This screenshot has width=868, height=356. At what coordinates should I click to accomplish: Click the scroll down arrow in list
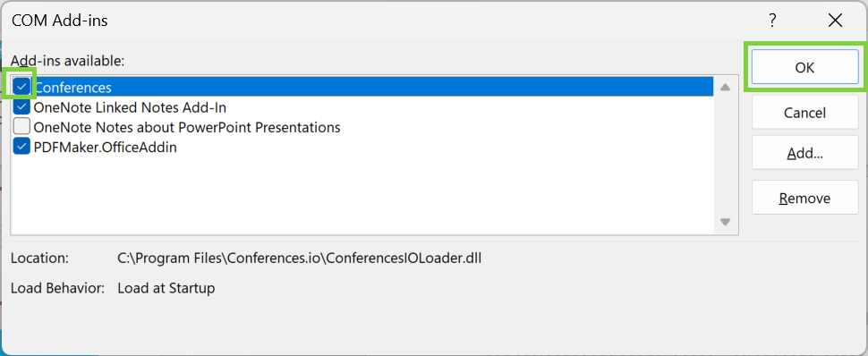click(x=725, y=222)
